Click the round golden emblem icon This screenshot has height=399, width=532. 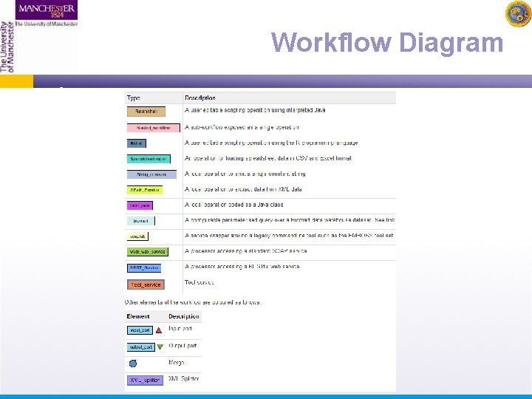(x=519, y=13)
